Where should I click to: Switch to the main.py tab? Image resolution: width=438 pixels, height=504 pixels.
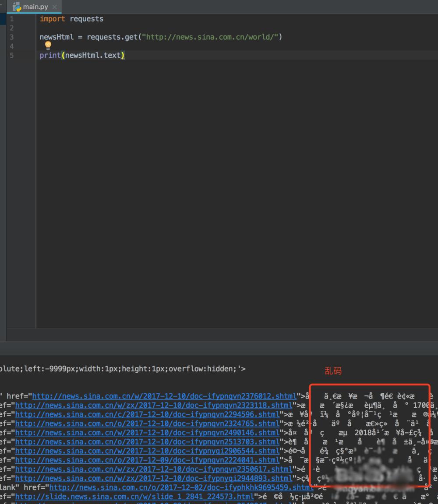pos(35,7)
